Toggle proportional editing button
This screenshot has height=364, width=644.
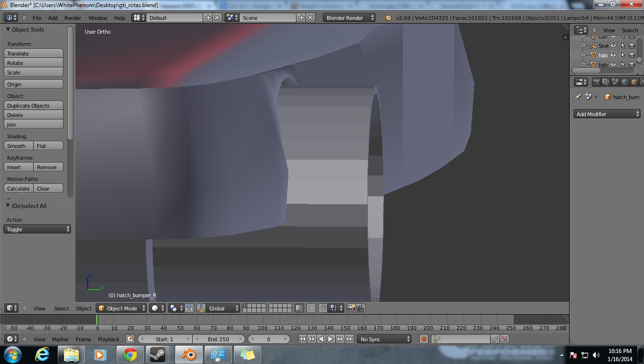pyautogui.click(x=311, y=308)
